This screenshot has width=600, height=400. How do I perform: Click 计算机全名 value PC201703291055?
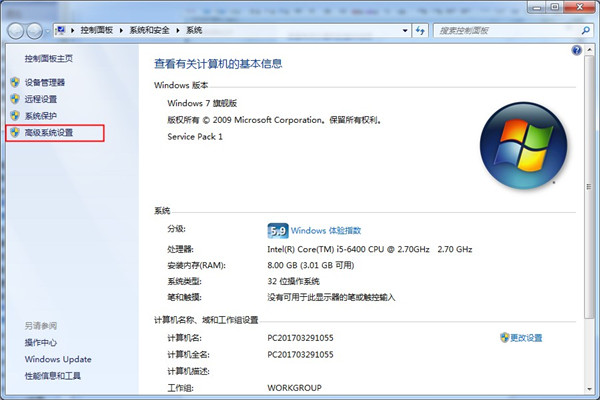300,354
